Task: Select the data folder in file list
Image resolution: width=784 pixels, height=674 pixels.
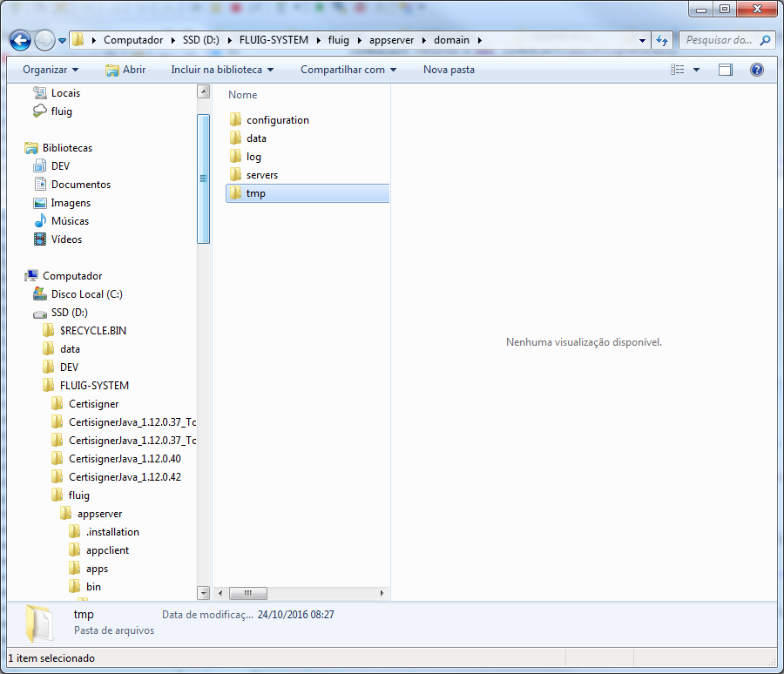Action: tap(256, 138)
